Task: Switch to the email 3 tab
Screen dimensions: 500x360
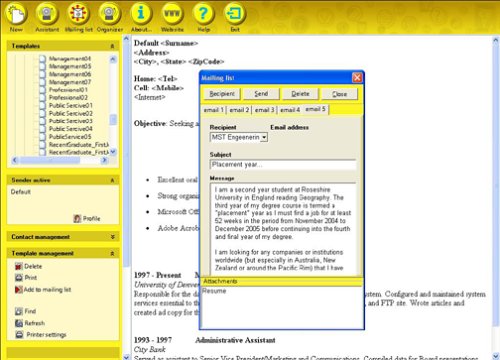Action: coord(265,110)
